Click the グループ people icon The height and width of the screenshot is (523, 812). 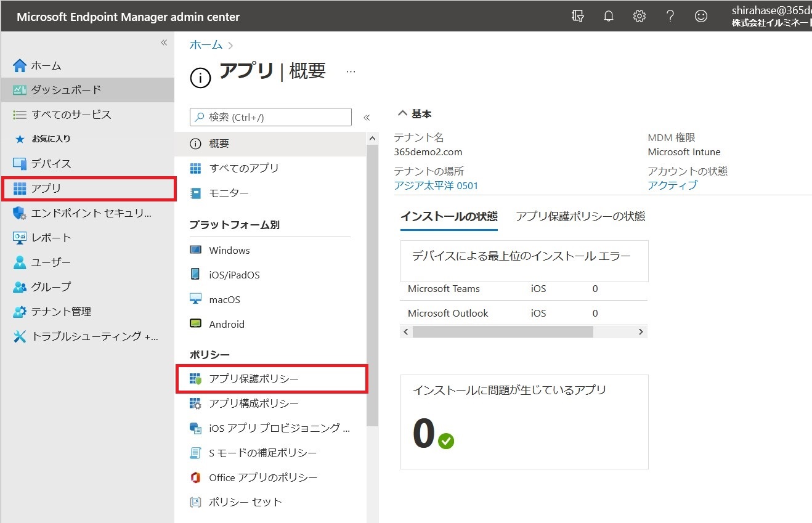[20, 287]
